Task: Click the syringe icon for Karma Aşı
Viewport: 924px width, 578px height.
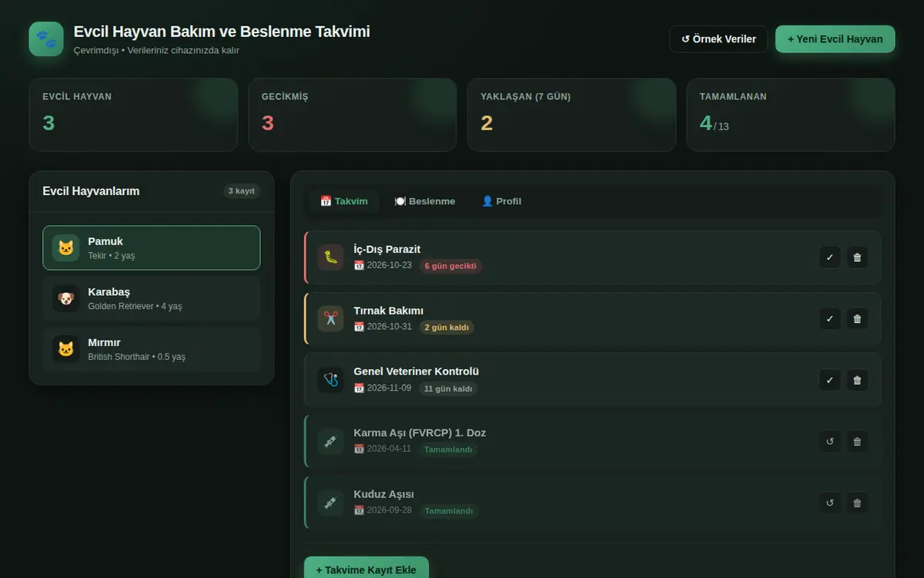Action: click(x=330, y=442)
